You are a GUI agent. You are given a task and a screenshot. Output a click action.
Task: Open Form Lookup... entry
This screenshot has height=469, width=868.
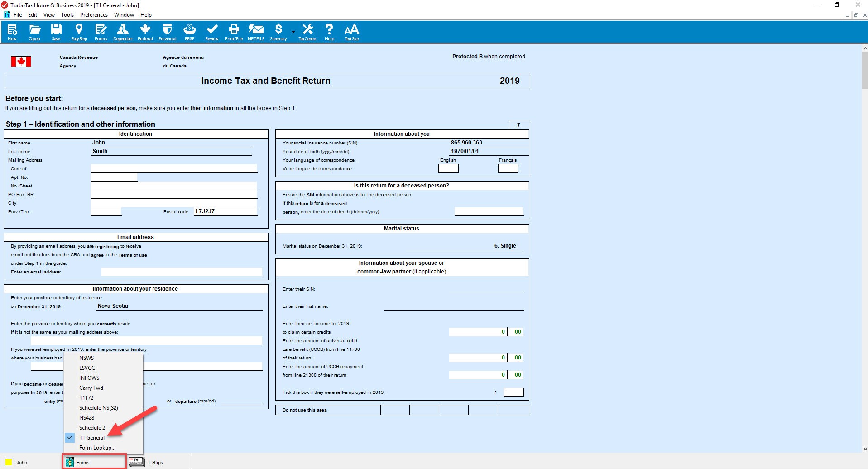coord(103,448)
